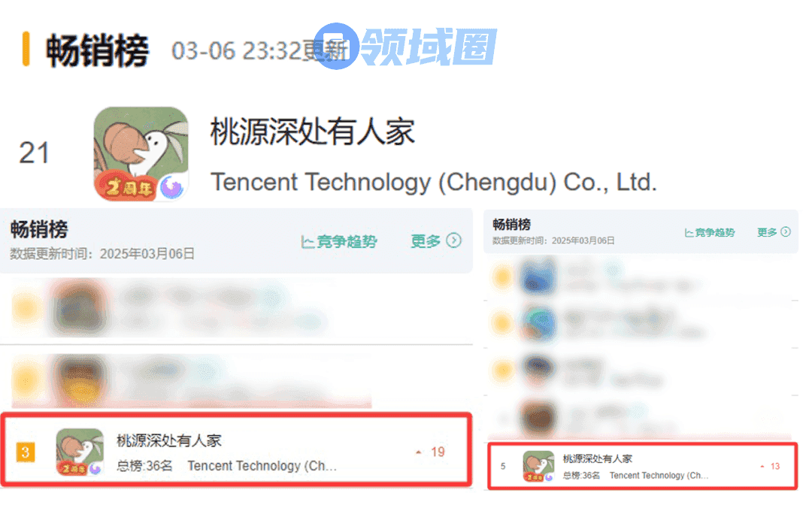812x508 pixels.
Task: Click the left panel 畅销榜 header
Action: click(x=39, y=229)
